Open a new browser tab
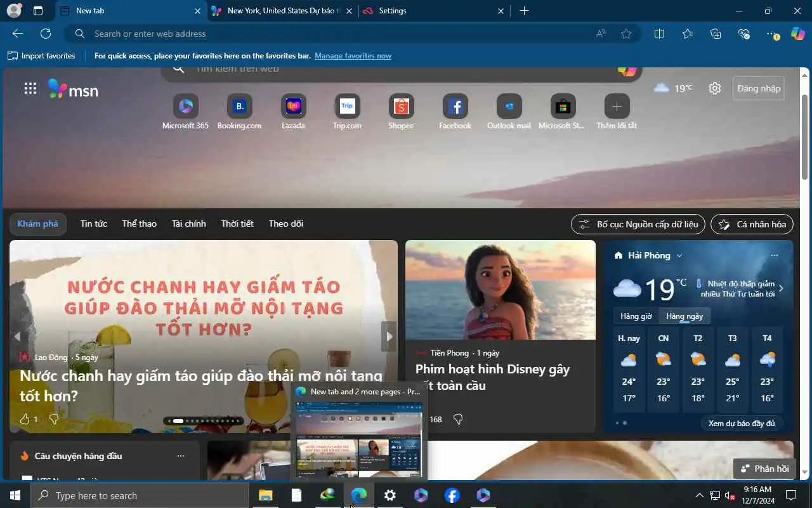 point(524,11)
